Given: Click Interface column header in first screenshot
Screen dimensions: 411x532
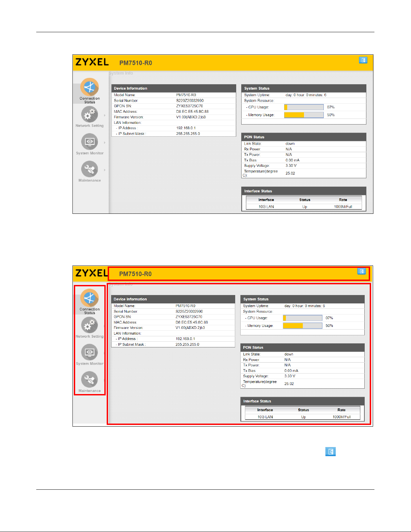Looking at the screenshot, I should [266, 200].
